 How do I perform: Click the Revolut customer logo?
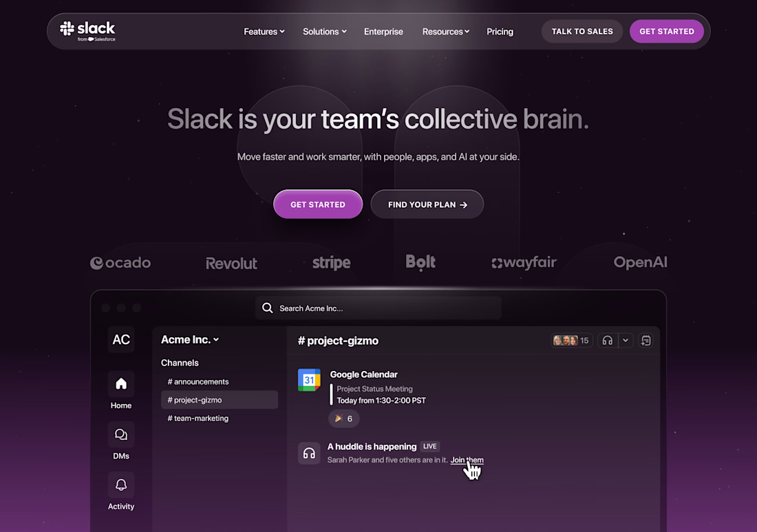(x=231, y=263)
